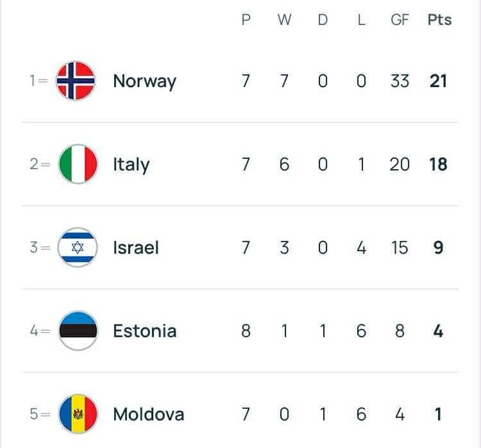Click the Moldova flag icon
Image resolution: width=481 pixels, height=448 pixels.
pyautogui.click(x=78, y=414)
